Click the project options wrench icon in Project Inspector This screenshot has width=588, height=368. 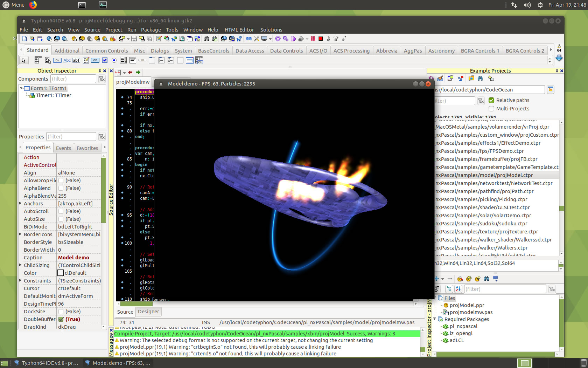pos(460,279)
